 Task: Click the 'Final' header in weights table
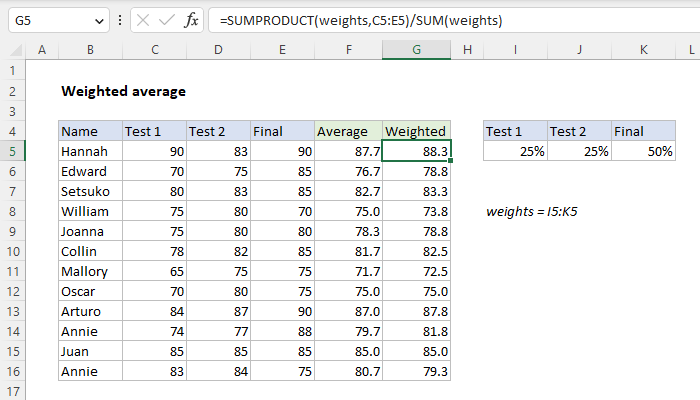point(643,131)
